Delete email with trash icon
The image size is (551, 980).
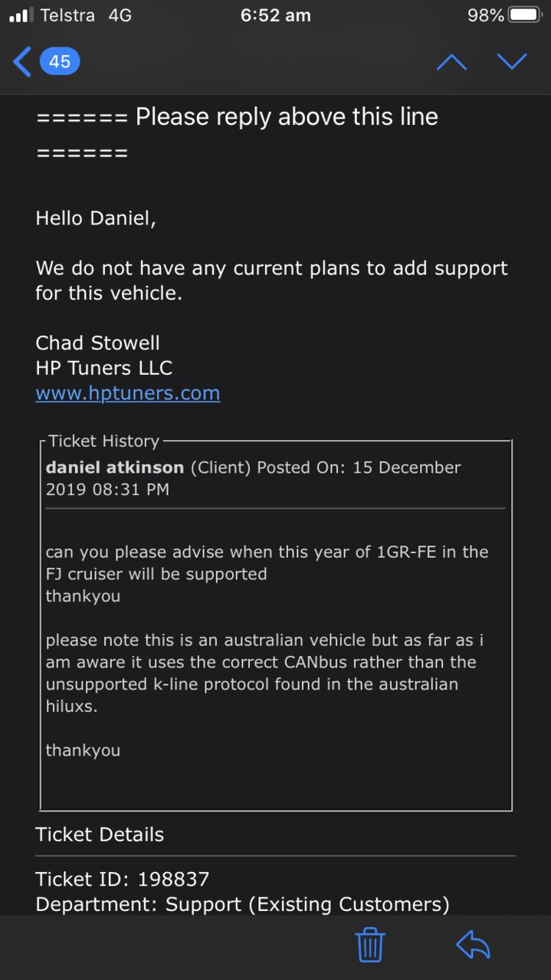[369, 944]
